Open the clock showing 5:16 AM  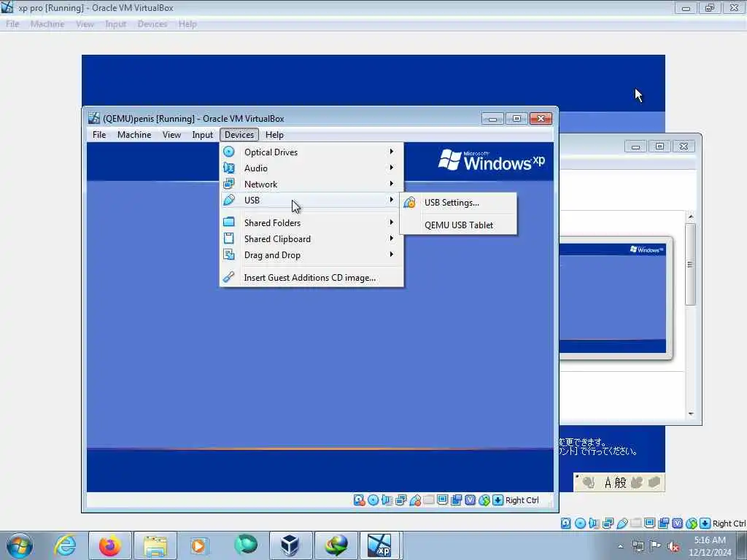(710, 546)
